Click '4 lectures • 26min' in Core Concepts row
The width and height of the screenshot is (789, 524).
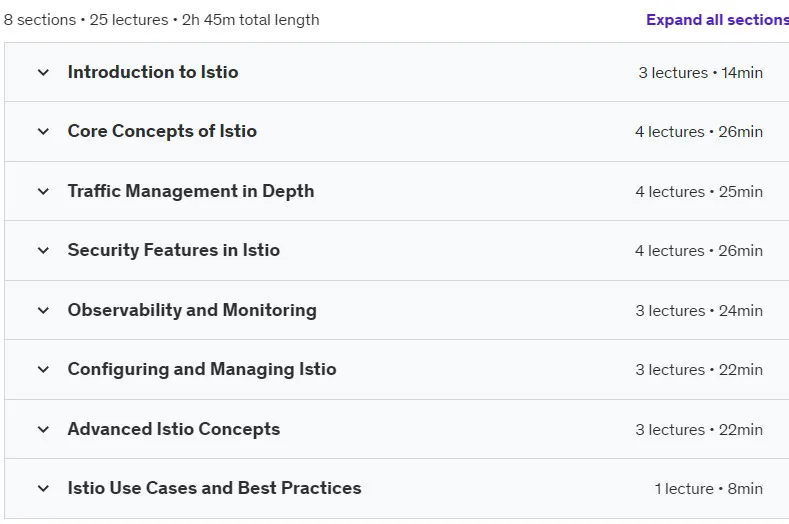699,131
